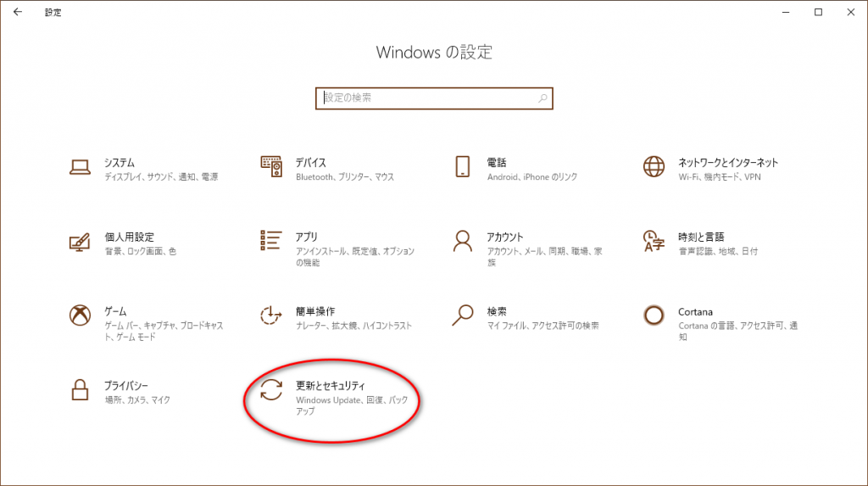This screenshot has height=486, width=868.
Task: Open デバイス keyboard and speaker icon
Action: coord(271,167)
